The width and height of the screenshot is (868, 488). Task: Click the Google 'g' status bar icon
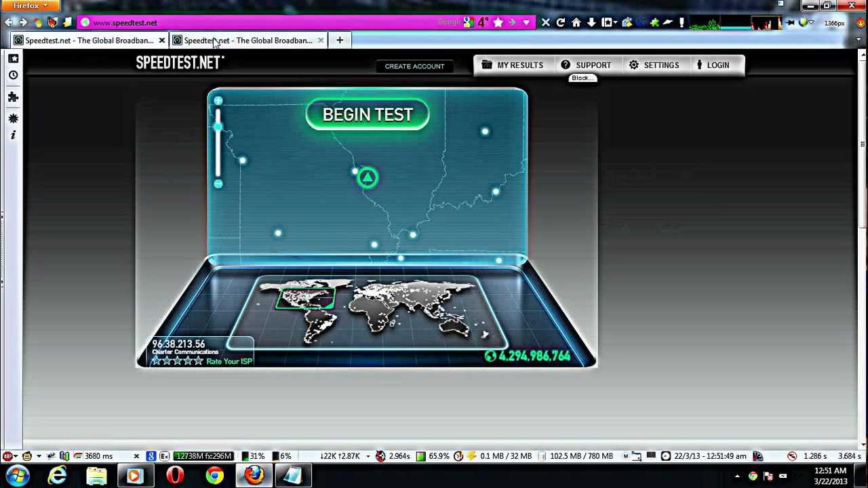click(x=151, y=456)
